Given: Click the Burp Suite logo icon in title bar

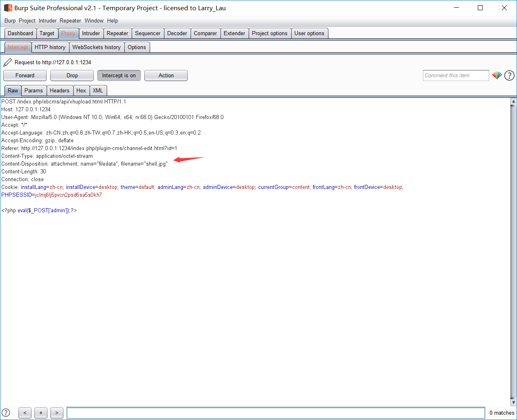Looking at the screenshot, I should click(8, 8).
